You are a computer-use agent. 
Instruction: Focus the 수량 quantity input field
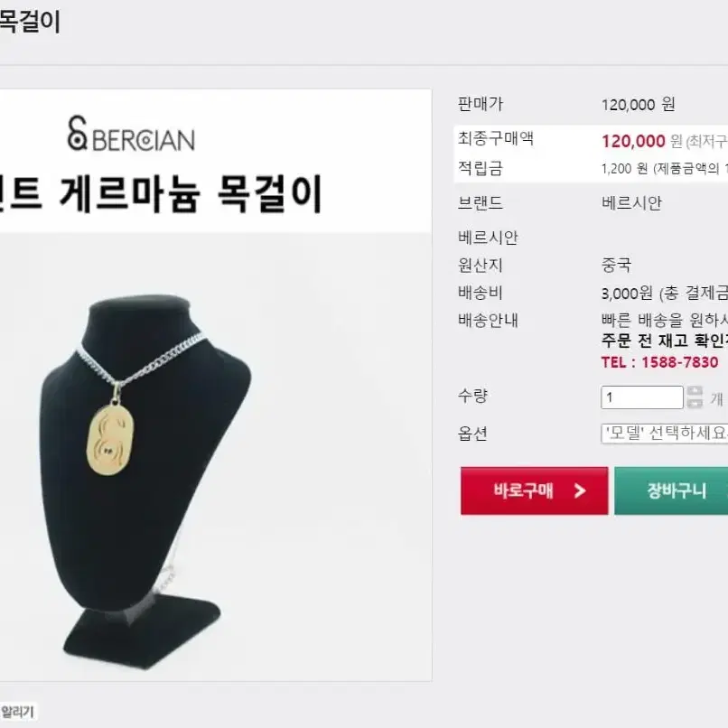click(x=642, y=397)
